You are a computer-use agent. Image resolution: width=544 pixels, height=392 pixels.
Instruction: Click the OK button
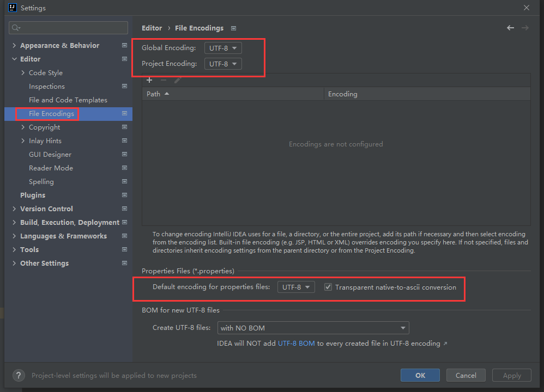click(x=420, y=375)
